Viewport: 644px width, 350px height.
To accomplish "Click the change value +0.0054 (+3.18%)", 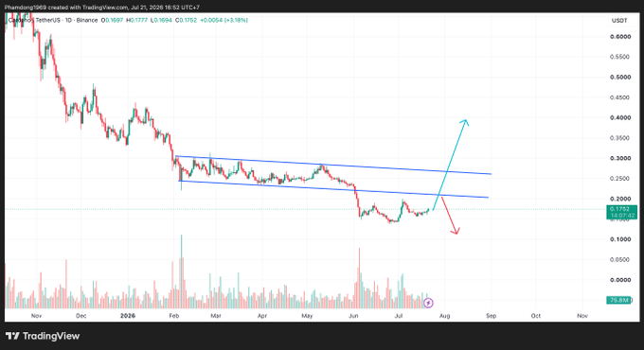I will (x=224, y=20).
